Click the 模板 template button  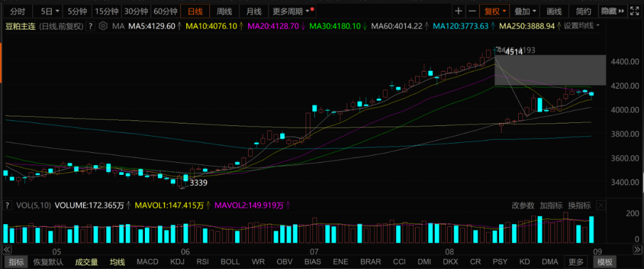pos(605,262)
